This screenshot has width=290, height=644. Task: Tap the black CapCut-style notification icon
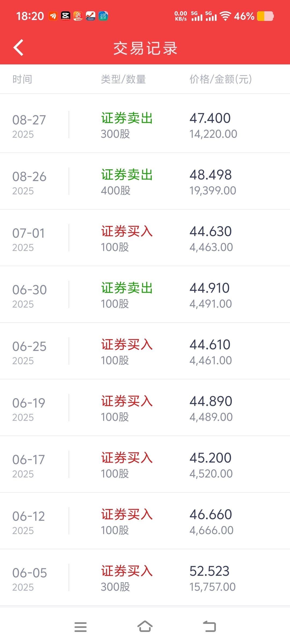66,16
